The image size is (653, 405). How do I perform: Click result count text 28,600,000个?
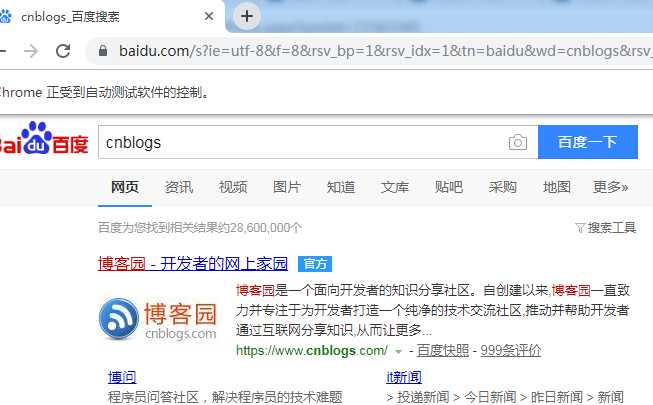coord(266,228)
